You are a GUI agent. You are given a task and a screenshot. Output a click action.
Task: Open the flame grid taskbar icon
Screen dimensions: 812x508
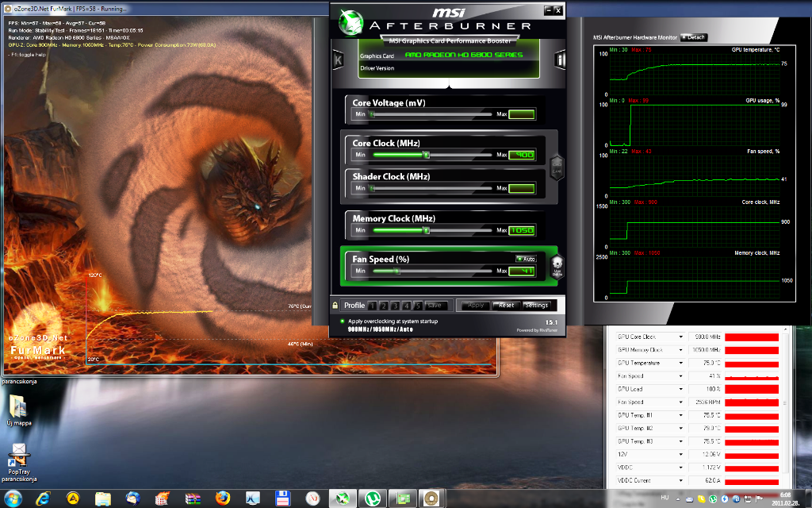(163, 498)
